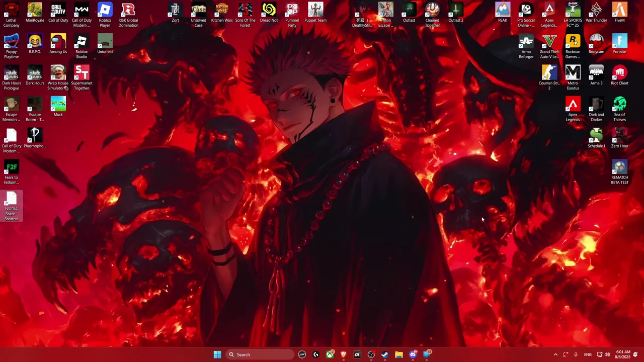This screenshot has height=362, width=644.
Task: Open Counter-Strike 2 shortcut
Action: (549, 78)
